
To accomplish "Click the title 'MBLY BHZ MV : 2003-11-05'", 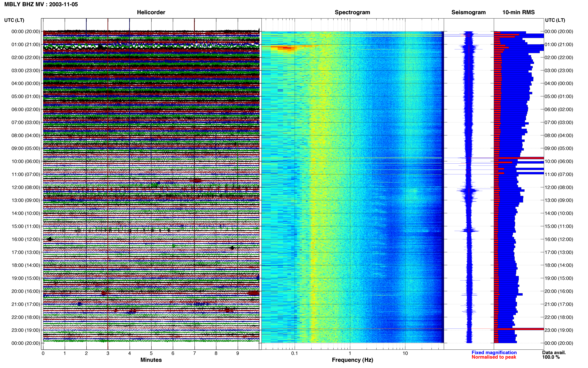I will pyautogui.click(x=41, y=4).
